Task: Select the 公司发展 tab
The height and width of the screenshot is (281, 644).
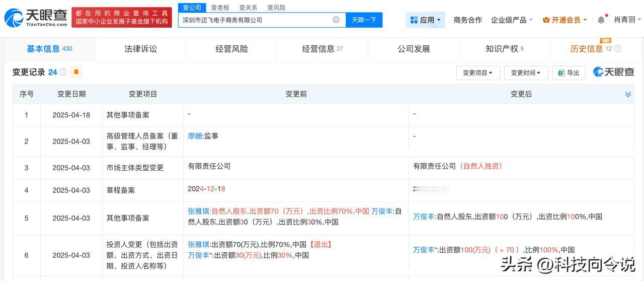Action: tap(414, 49)
